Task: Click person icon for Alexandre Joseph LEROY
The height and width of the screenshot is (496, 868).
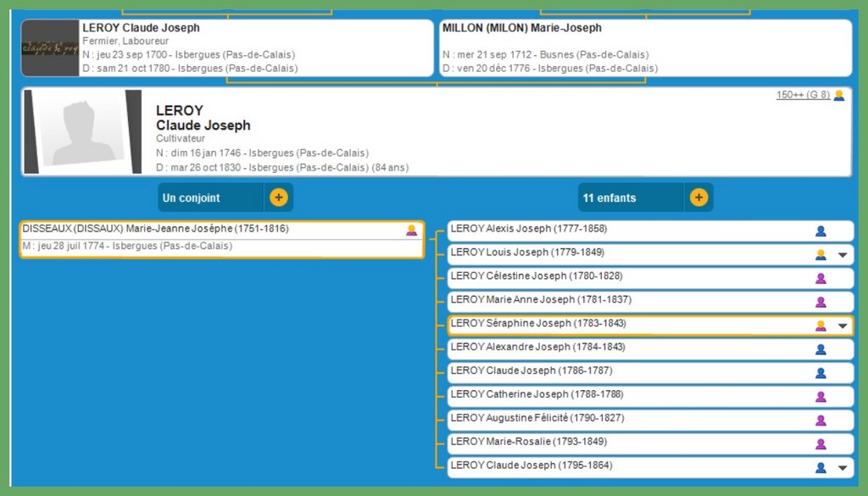Action: pos(820,349)
